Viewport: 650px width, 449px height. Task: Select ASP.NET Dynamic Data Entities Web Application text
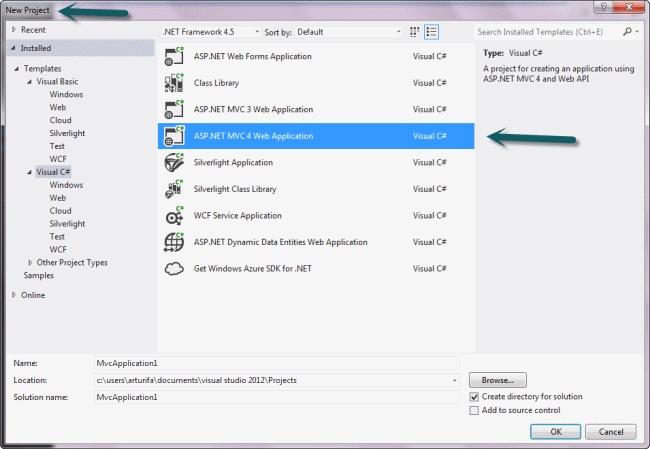(x=281, y=242)
